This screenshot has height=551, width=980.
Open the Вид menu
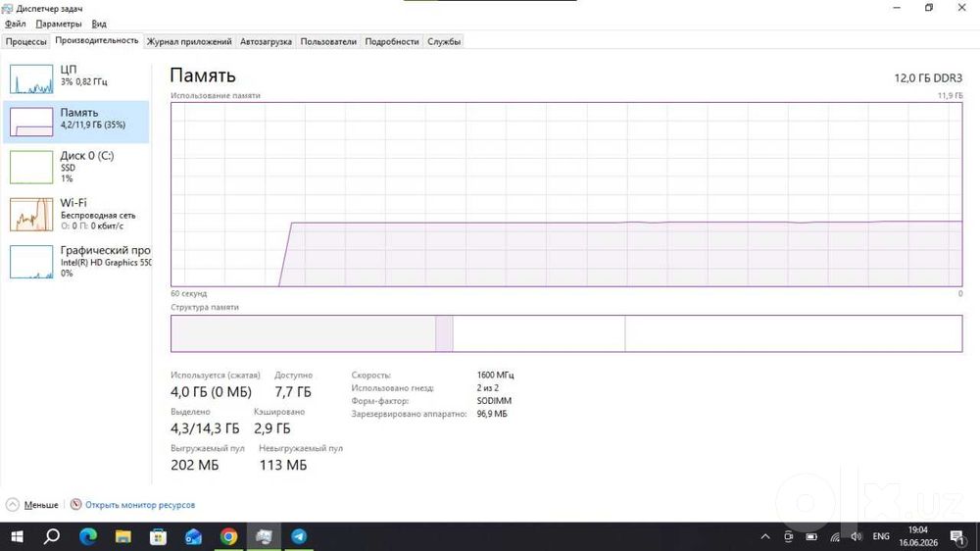99,24
